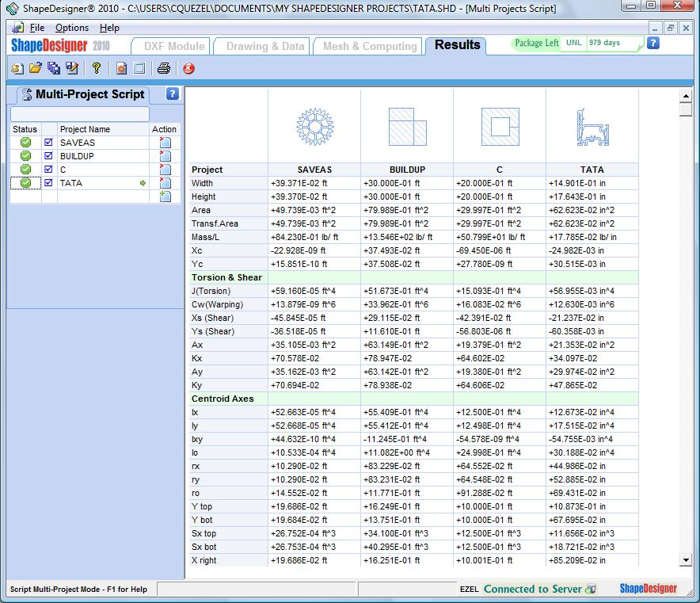
Task: Click the Mass/L row label
Action: [x=205, y=237]
